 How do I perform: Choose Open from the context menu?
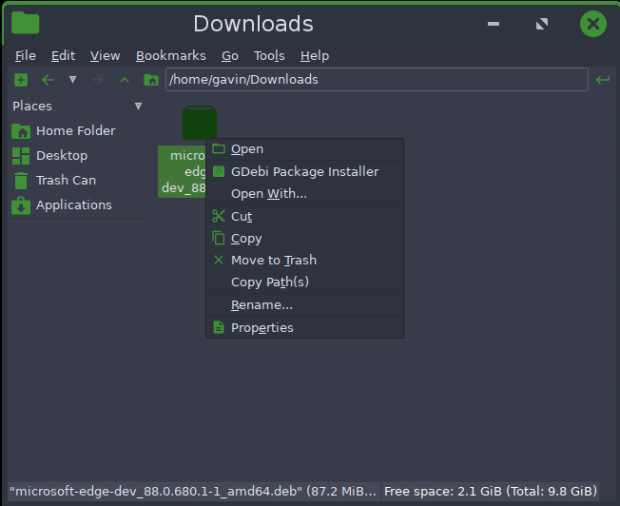tap(304, 149)
